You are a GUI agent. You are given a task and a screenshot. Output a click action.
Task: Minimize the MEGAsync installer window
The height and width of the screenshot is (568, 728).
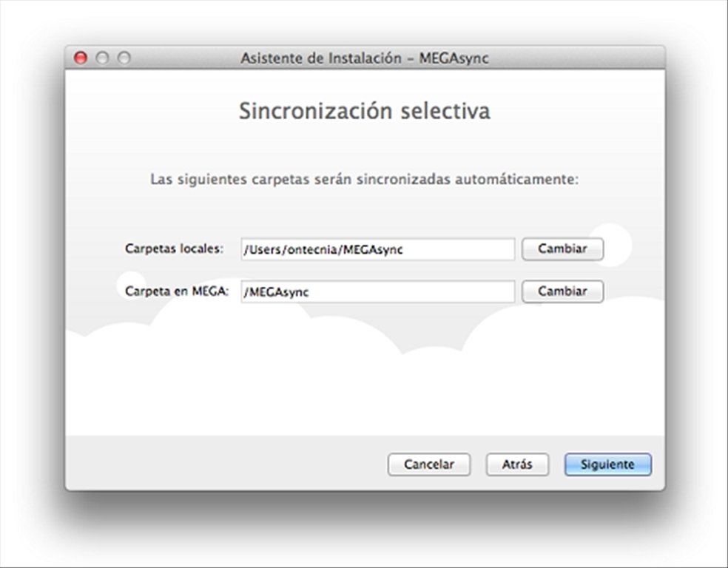click(x=102, y=58)
